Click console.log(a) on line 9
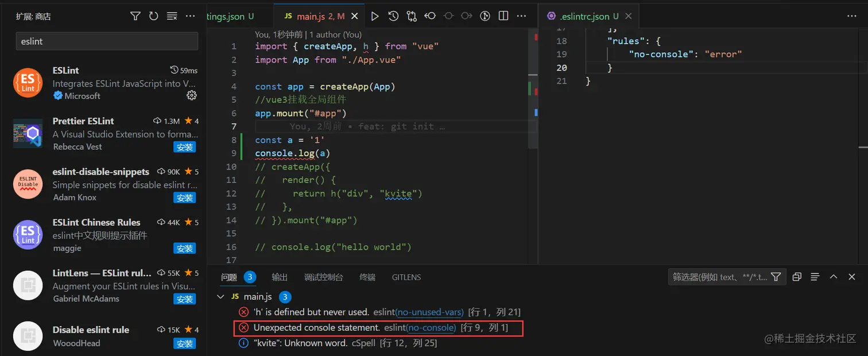Viewport: 868px width, 356px height. 292,153
